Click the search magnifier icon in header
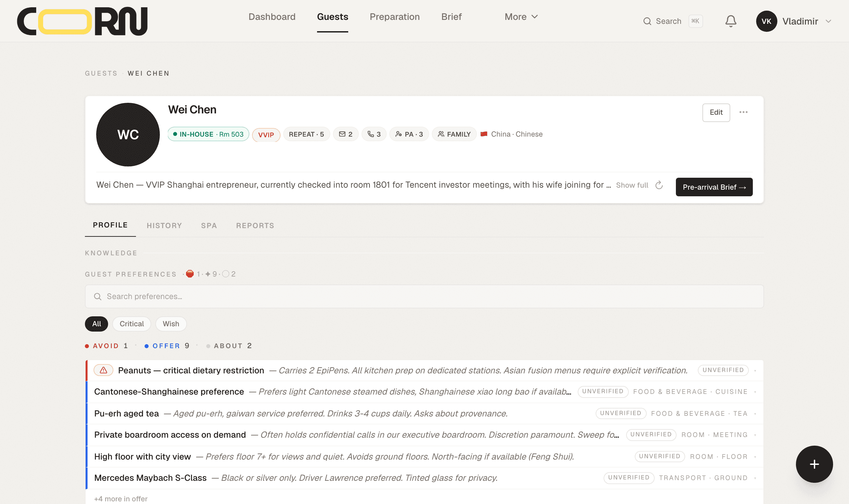 (x=647, y=21)
